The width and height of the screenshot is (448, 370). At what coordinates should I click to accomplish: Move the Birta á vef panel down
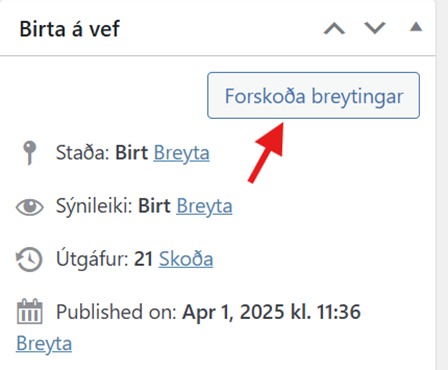pos(375,28)
